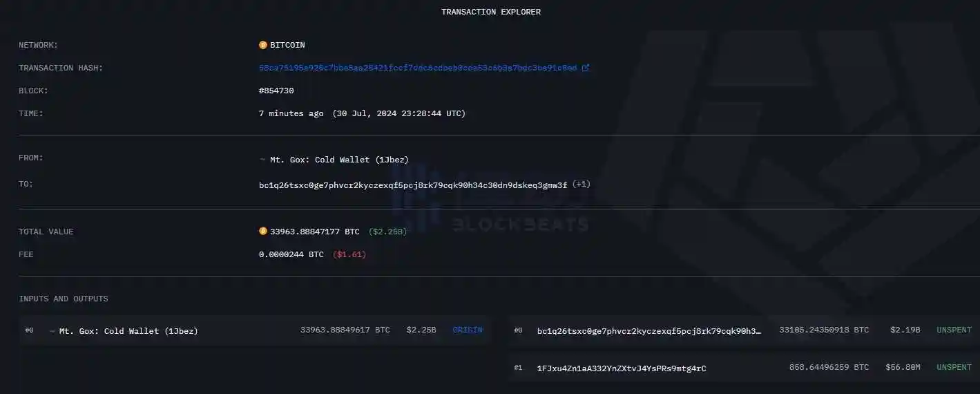Click UNSPENT status on output #1

pos(954,368)
